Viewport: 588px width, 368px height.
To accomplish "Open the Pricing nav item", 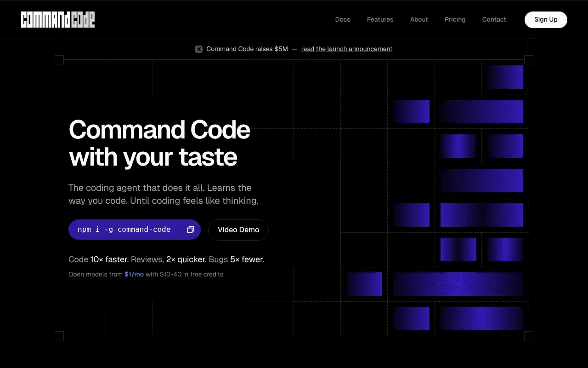I will [455, 19].
